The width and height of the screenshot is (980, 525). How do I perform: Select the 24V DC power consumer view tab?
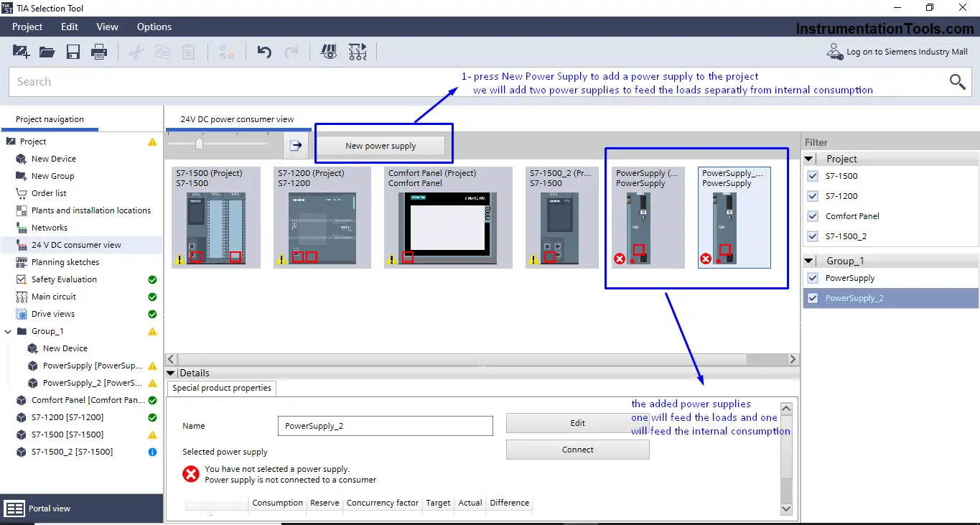237,119
